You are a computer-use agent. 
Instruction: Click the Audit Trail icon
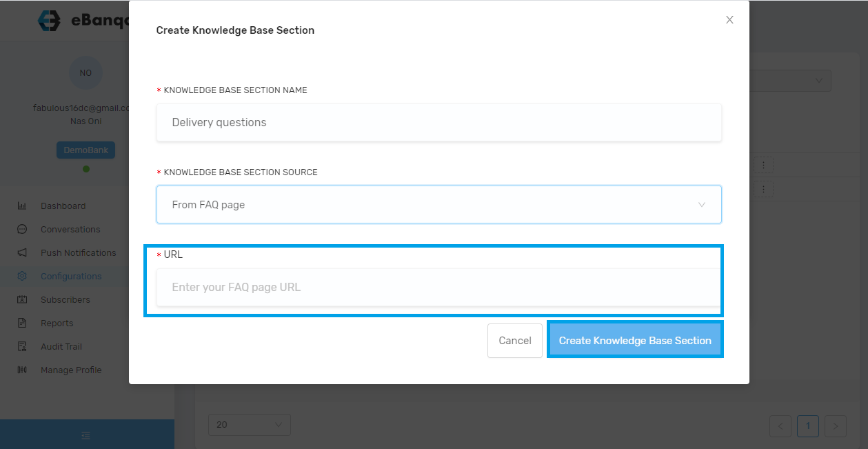pos(22,346)
